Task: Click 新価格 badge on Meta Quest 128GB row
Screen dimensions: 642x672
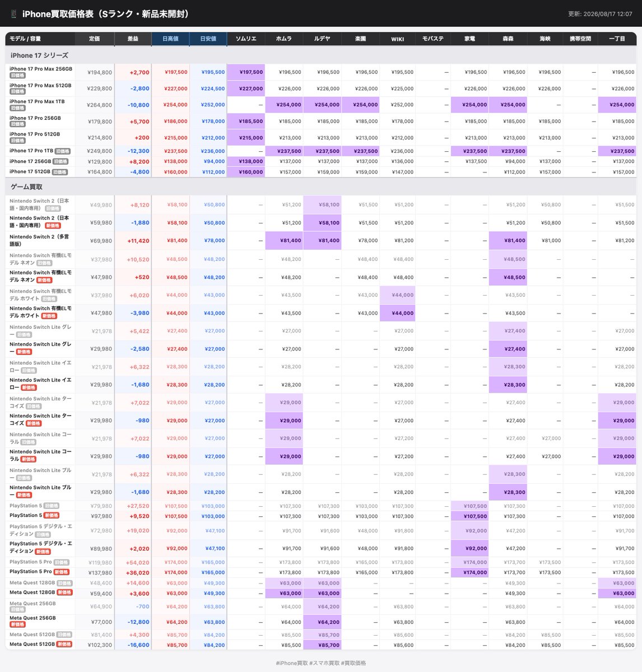Action: [65, 592]
